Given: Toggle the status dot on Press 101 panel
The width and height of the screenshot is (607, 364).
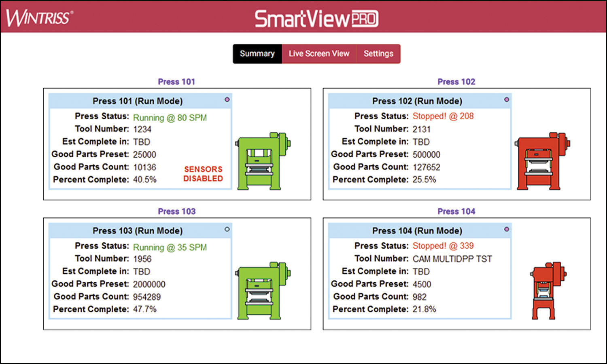Looking at the screenshot, I should pyautogui.click(x=227, y=99).
